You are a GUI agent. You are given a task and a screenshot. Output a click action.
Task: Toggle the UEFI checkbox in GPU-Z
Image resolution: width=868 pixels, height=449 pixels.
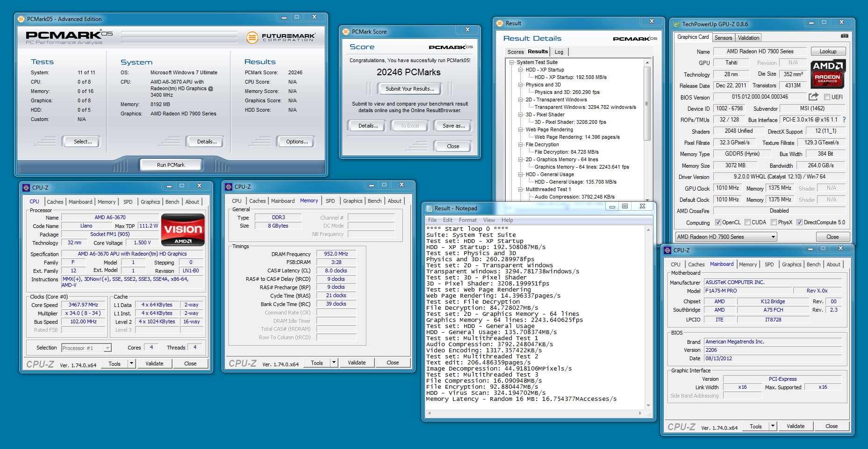point(827,97)
